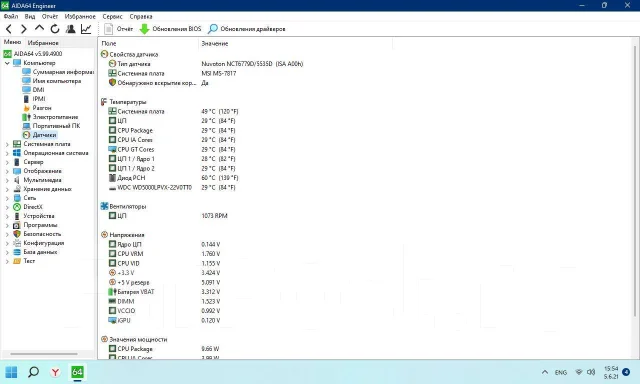Viewport: 640px width, 384px height.
Task: Select Суммарная информация in the tree
Action: [63, 72]
